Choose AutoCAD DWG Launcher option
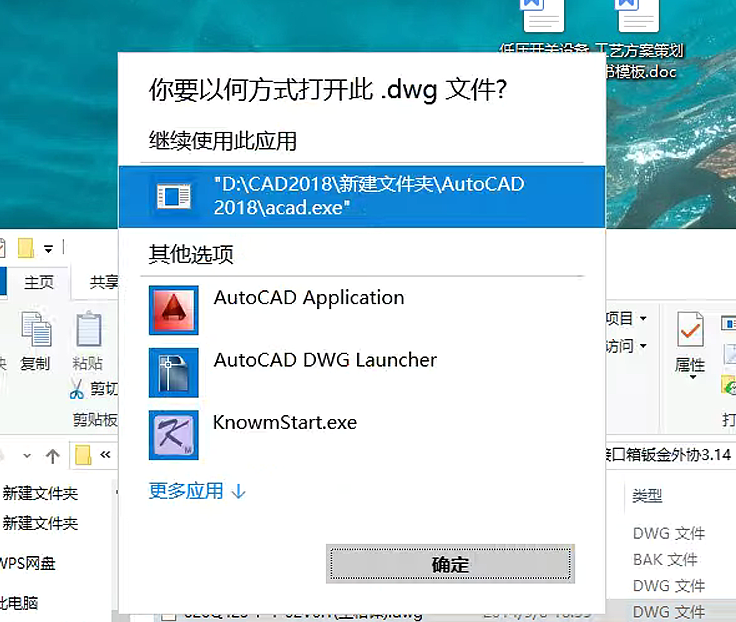736x622 pixels. pos(362,372)
